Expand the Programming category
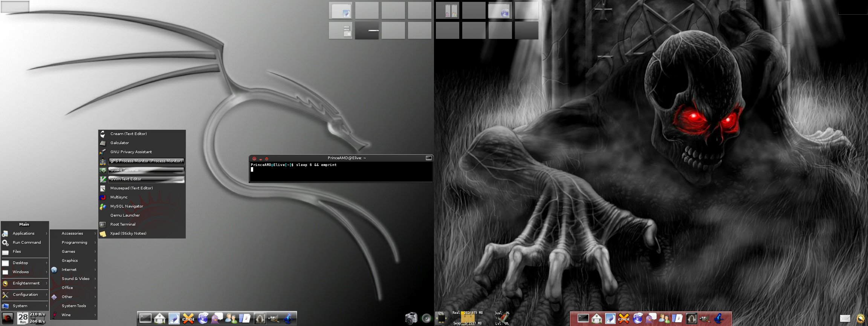Image resolution: width=868 pixels, height=326 pixels. point(74,243)
